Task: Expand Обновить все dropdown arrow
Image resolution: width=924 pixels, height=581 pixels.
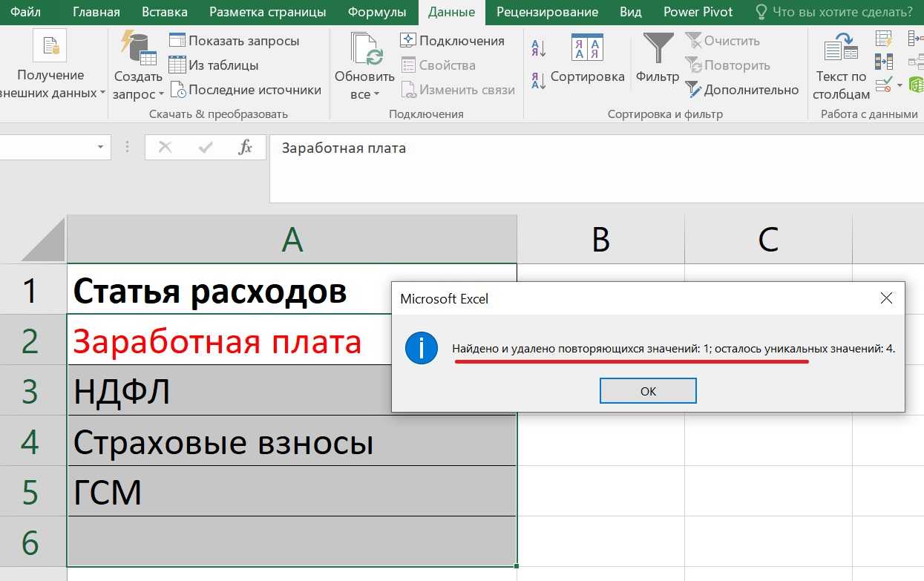Action: [x=376, y=95]
